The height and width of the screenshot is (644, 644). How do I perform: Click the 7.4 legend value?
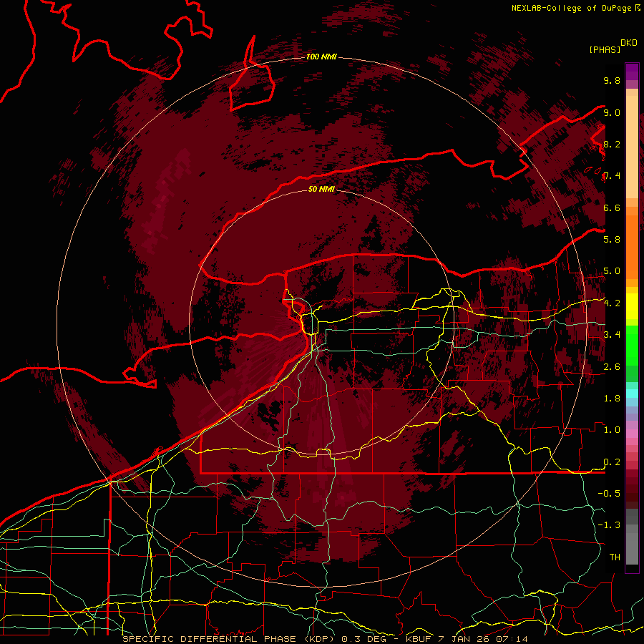click(612, 176)
